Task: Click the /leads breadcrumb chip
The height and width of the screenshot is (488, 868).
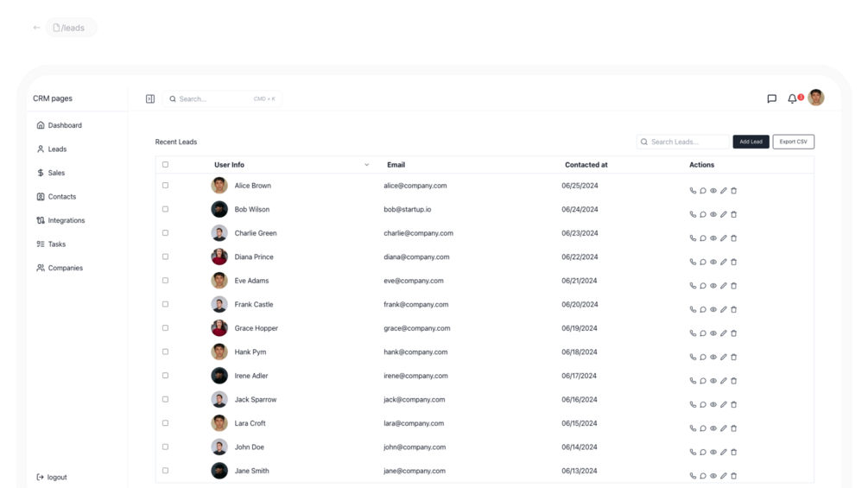Action: tap(72, 28)
